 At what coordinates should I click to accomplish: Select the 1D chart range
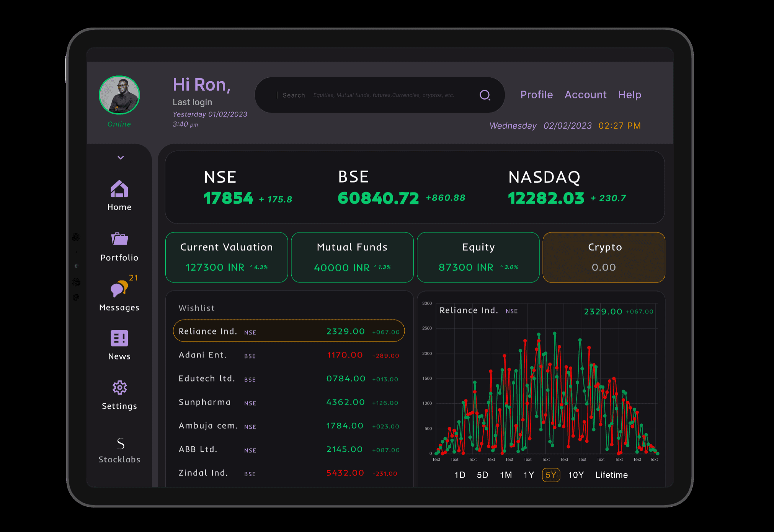459,475
